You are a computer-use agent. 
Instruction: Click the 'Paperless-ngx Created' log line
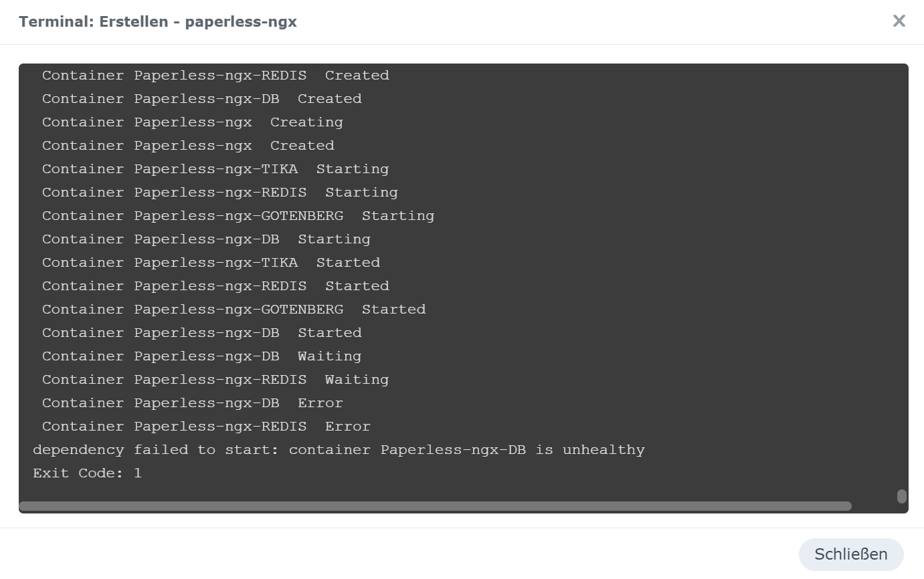coord(188,146)
